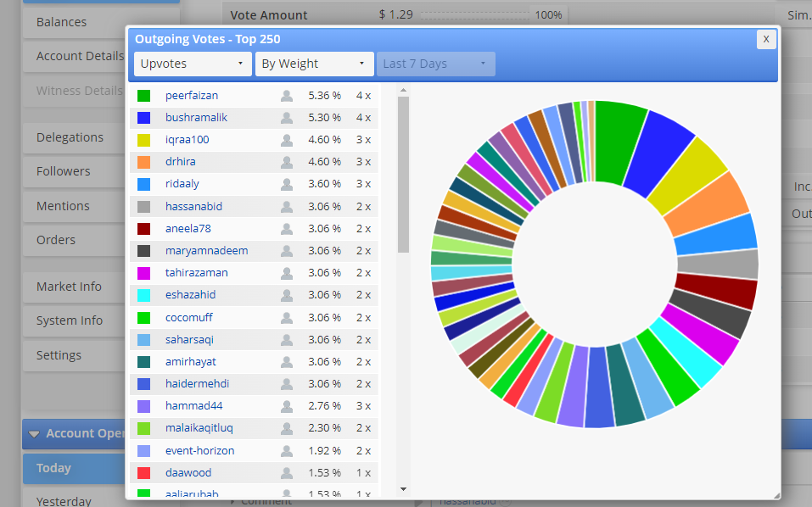Open the ridaaly account link
The image size is (812, 507).
(182, 184)
